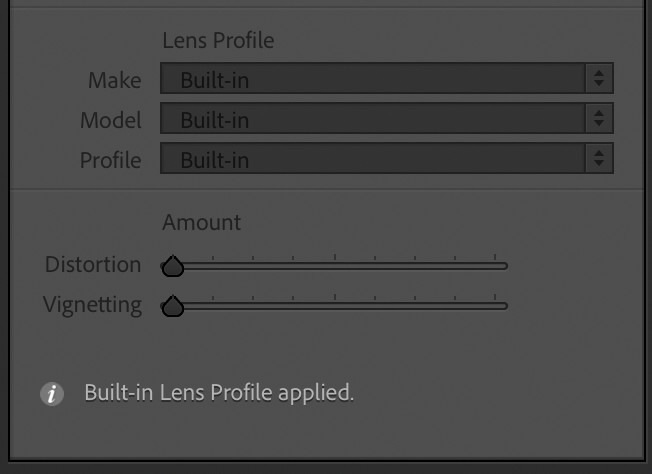The image size is (652, 474).
Task: Click the Distortion label
Action: point(93,265)
